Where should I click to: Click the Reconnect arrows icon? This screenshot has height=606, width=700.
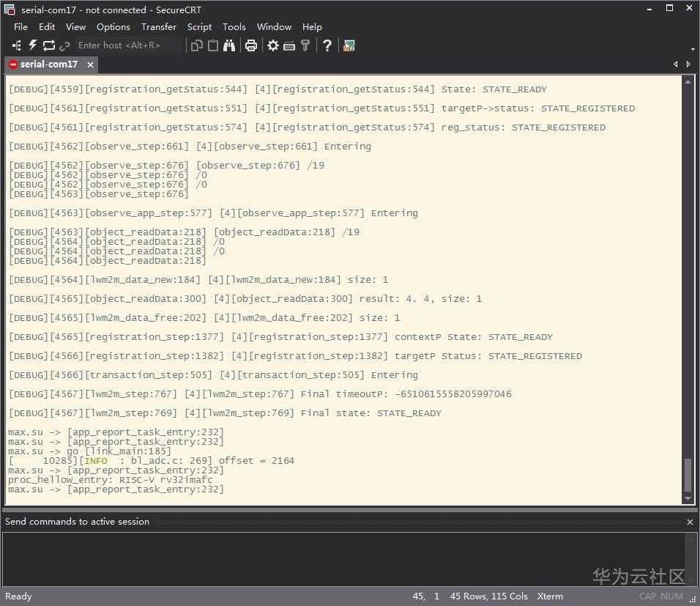tap(48, 45)
